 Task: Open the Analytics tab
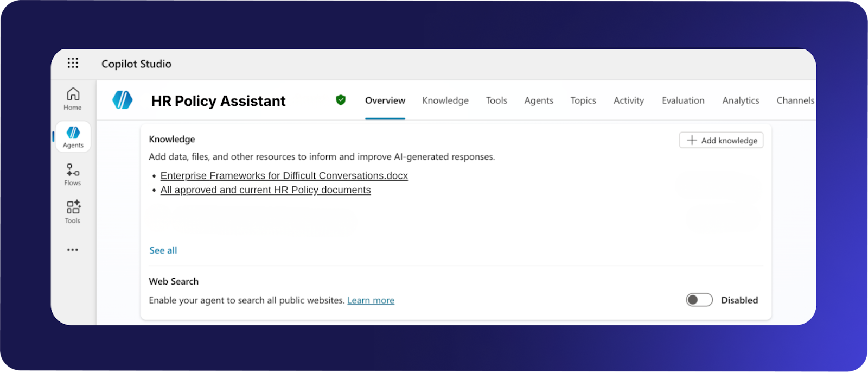[740, 100]
